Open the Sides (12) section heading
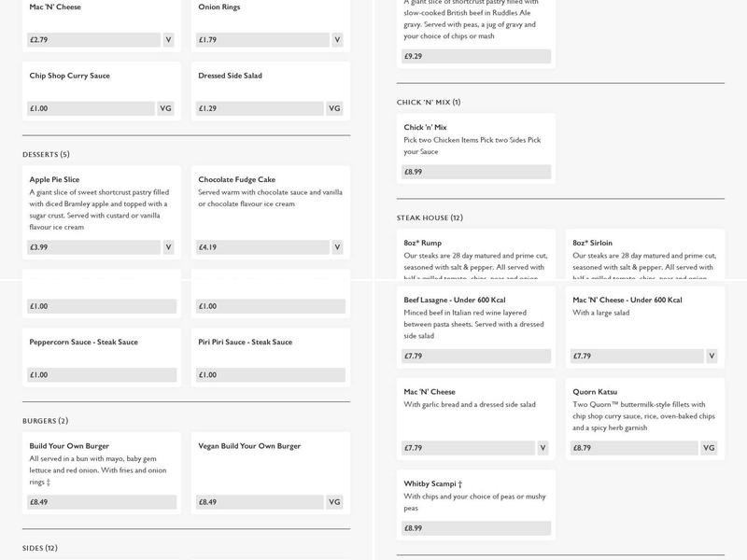 click(x=40, y=548)
